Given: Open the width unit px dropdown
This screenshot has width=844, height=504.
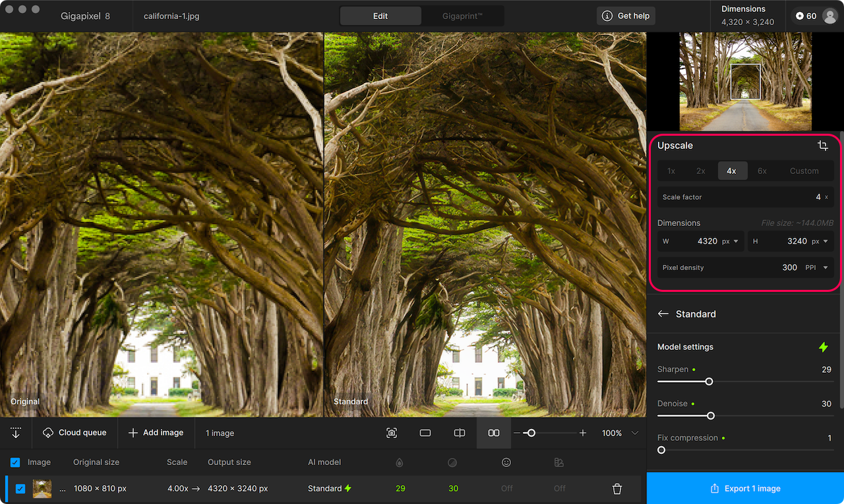Looking at the screenshot, I should pyautogui.click(x=731, y=241).
